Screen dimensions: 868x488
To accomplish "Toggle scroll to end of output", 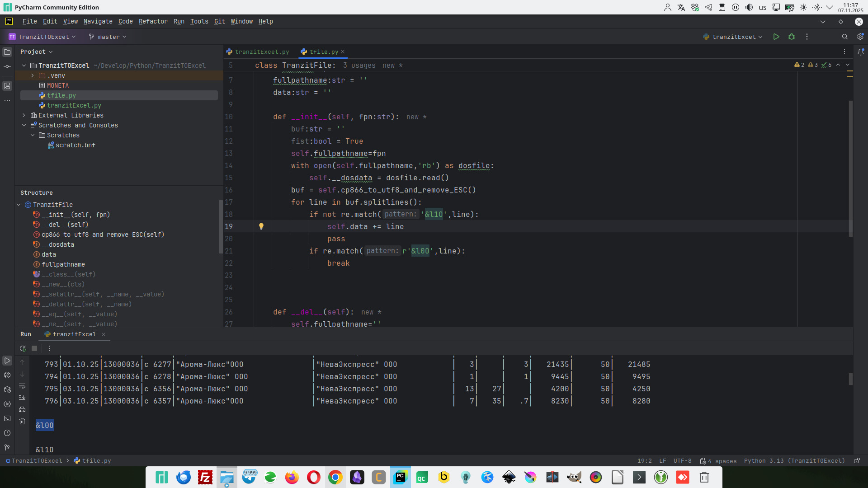I will 22,398.
